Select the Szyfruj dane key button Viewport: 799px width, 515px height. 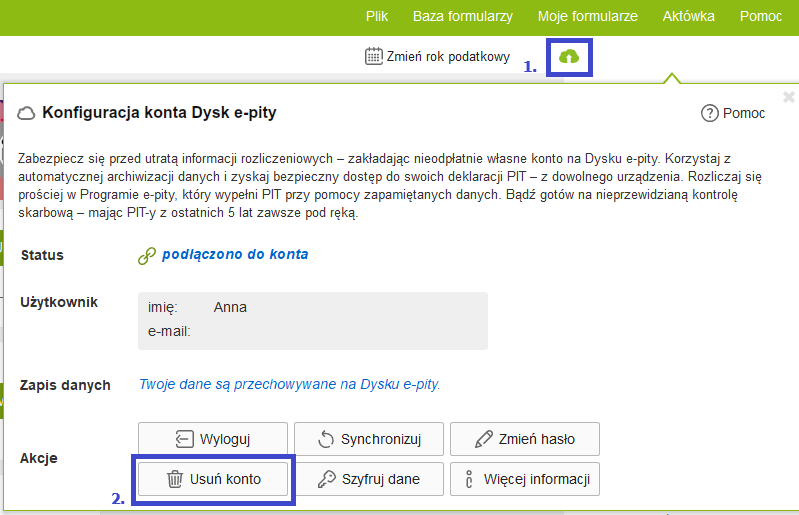pyautogui.click(x=368, y=479)
